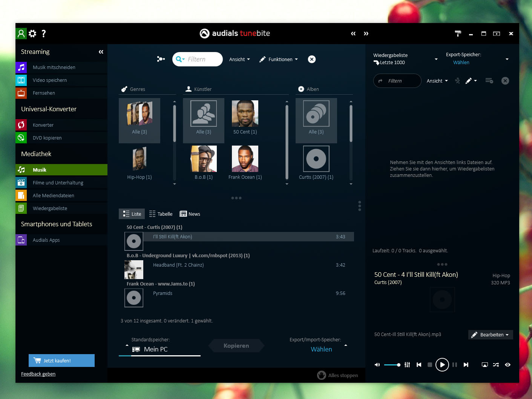Play the current track
This screenshot has height=399, width=532.
(442, 365)
